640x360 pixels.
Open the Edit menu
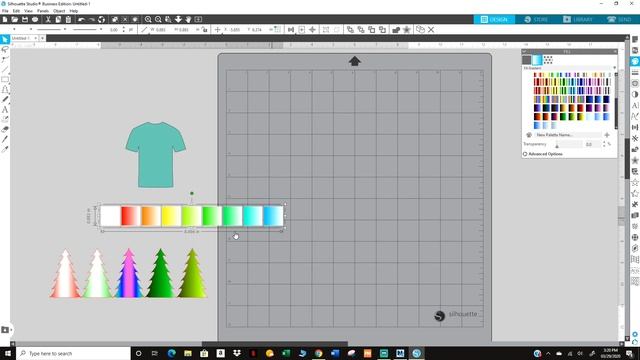16,11
